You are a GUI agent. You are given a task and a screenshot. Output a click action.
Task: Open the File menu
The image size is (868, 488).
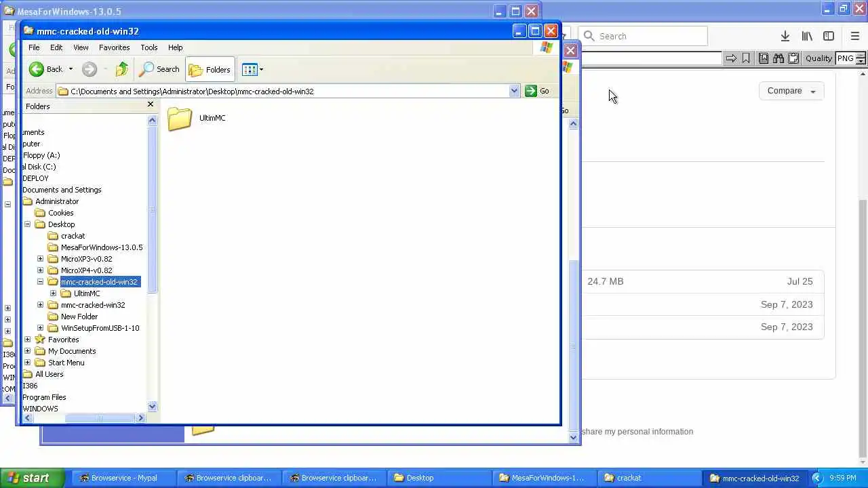coord(34,47)
